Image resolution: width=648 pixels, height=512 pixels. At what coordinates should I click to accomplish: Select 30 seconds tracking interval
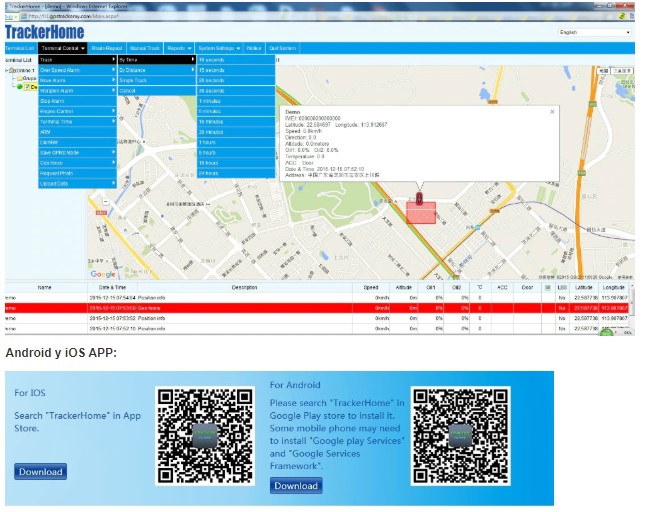(236, 91)
